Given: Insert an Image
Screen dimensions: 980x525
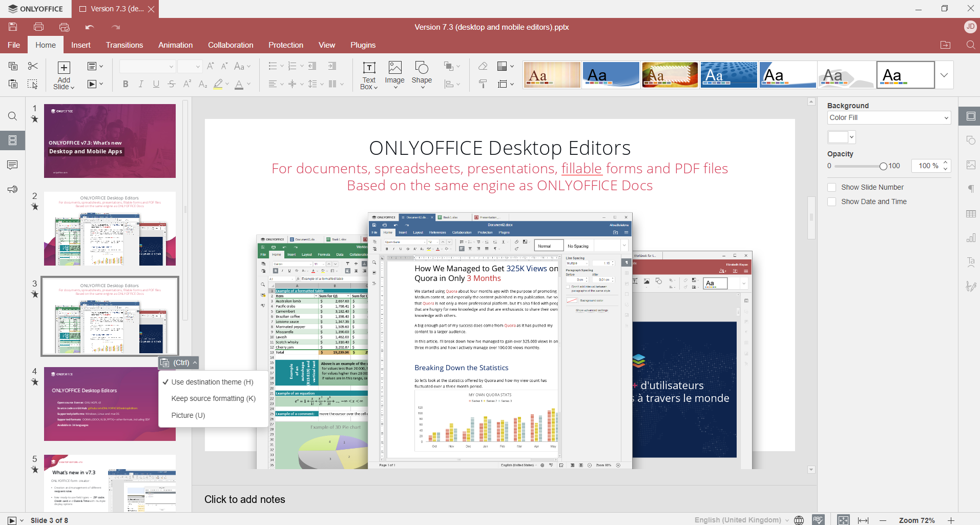Looking at the screenshot, I should [394, 75].
